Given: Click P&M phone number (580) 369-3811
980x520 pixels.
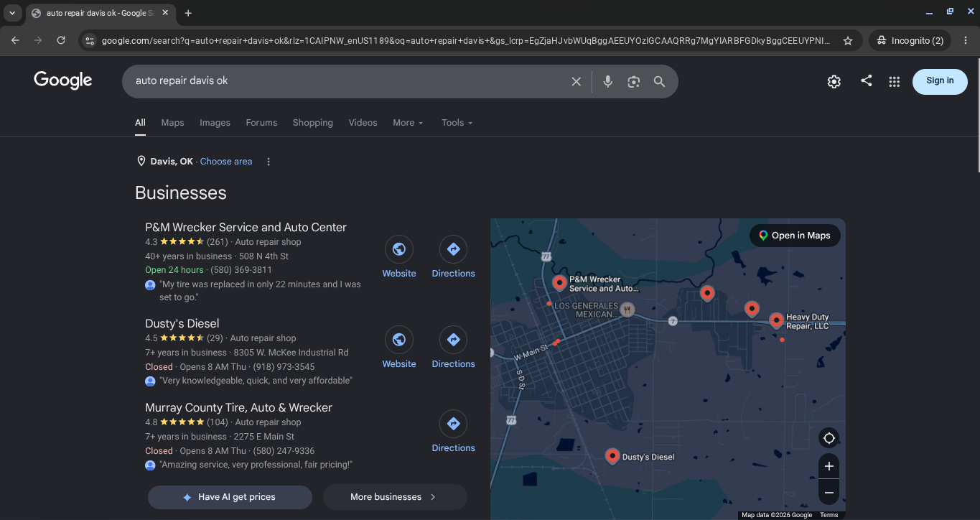Looking at the screenshot, I should point(241,270).
